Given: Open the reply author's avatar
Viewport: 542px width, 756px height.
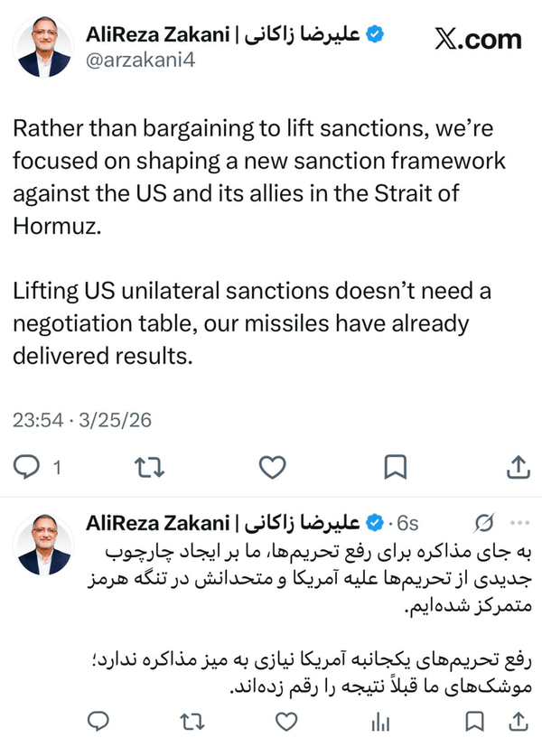Looking at the screenshot, I should tap(44, 546).
